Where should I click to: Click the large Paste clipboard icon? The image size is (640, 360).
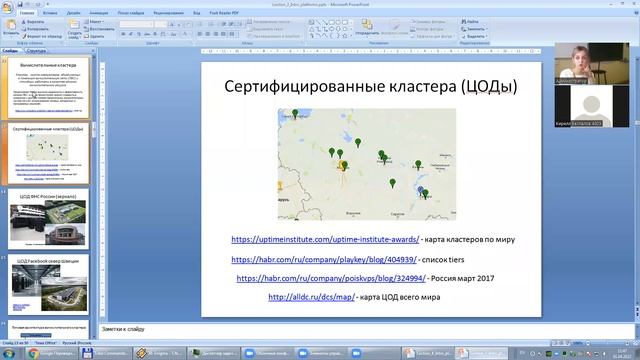10,26
